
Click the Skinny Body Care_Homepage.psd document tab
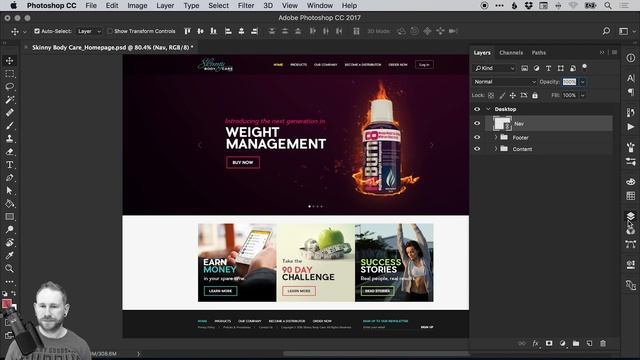(x=112, y=47)
